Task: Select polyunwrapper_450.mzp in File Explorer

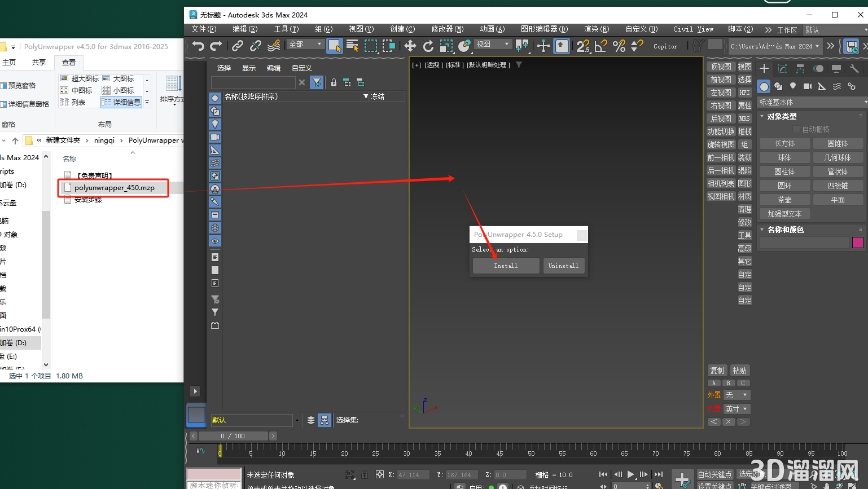Action: click(114, 187)
